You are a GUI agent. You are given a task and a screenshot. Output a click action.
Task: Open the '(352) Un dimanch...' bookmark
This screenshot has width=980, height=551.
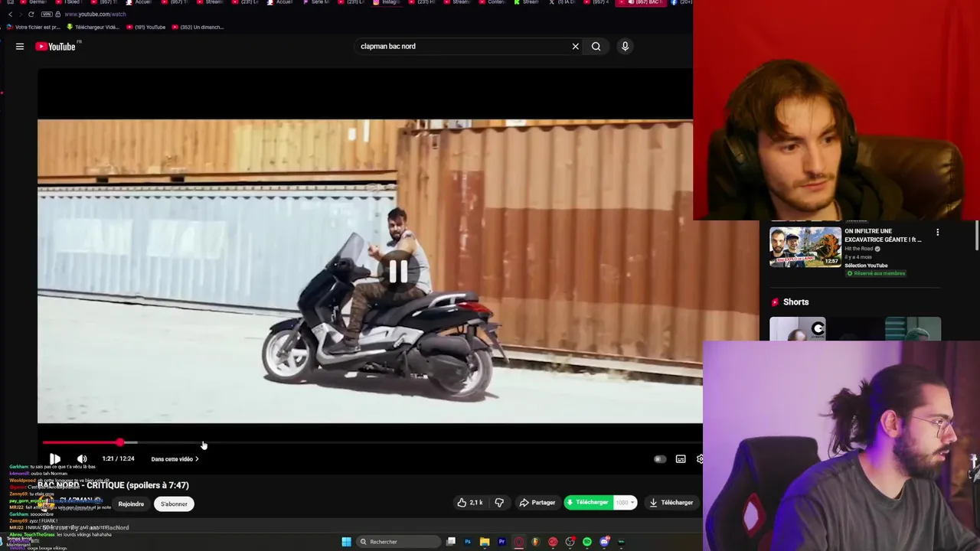[198, 27]
